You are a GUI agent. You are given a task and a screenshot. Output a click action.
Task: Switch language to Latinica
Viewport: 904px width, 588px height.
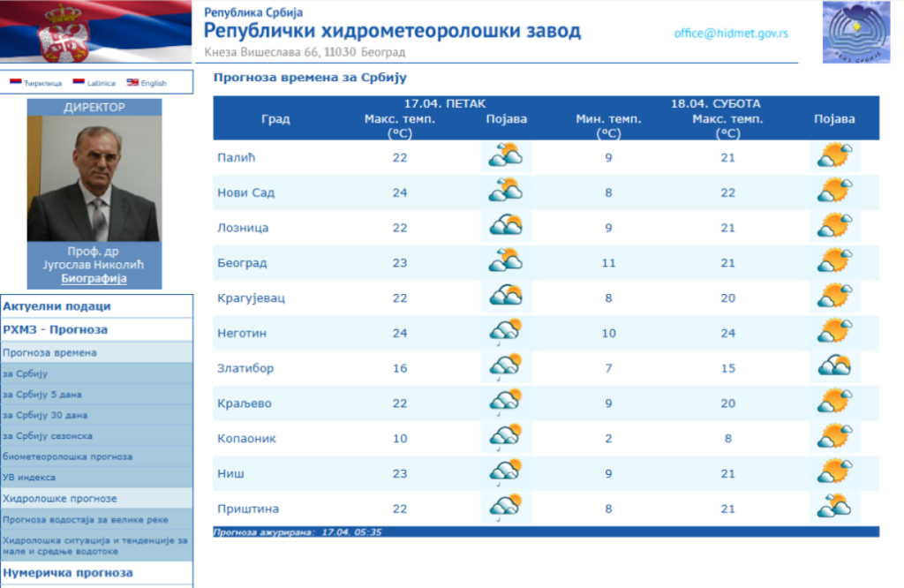[x=94, y=83]
